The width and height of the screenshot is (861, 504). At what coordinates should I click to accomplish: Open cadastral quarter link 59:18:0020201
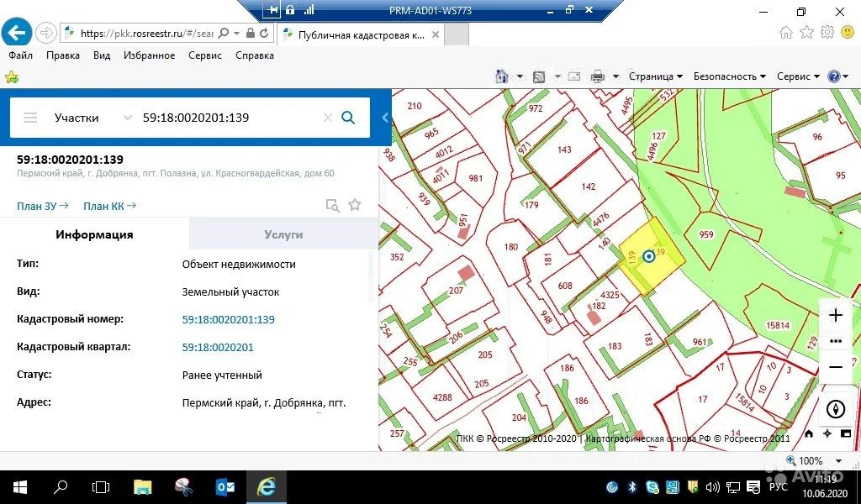(x=218, y=347)
